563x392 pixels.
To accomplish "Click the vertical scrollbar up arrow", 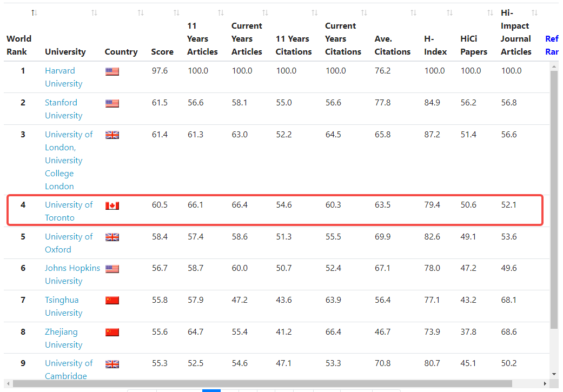I will click(554, 66).
